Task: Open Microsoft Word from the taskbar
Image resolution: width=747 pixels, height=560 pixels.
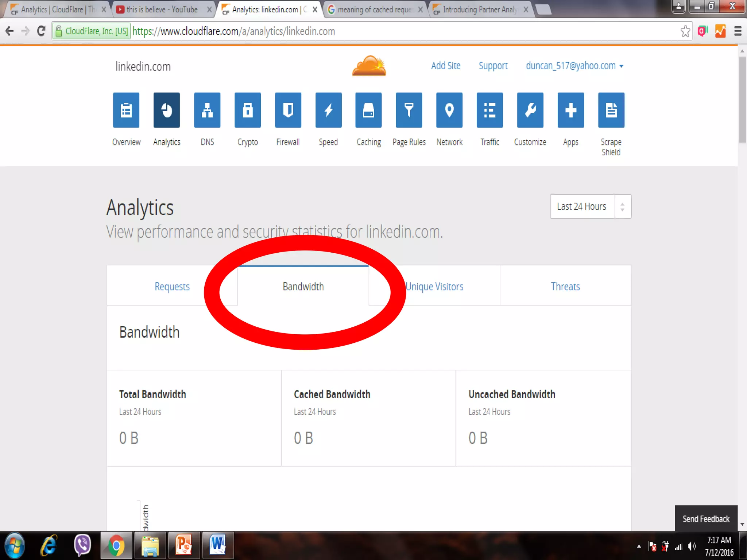Action: pyautogui.click(x=218, y=545)
